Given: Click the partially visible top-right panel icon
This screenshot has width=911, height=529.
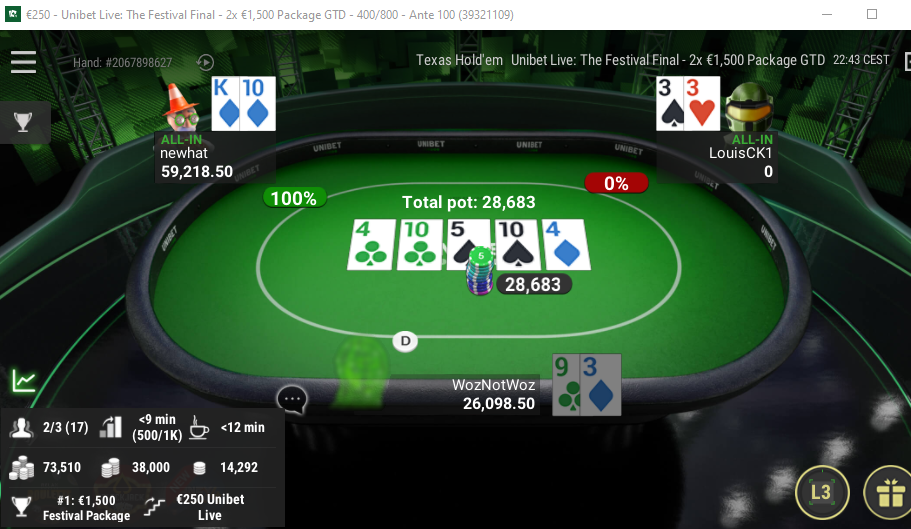Looking at the screenshot, I should (x=908, y=60).
